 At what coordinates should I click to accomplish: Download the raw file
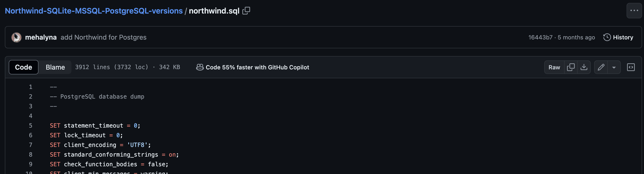click(x=584, y=67)
